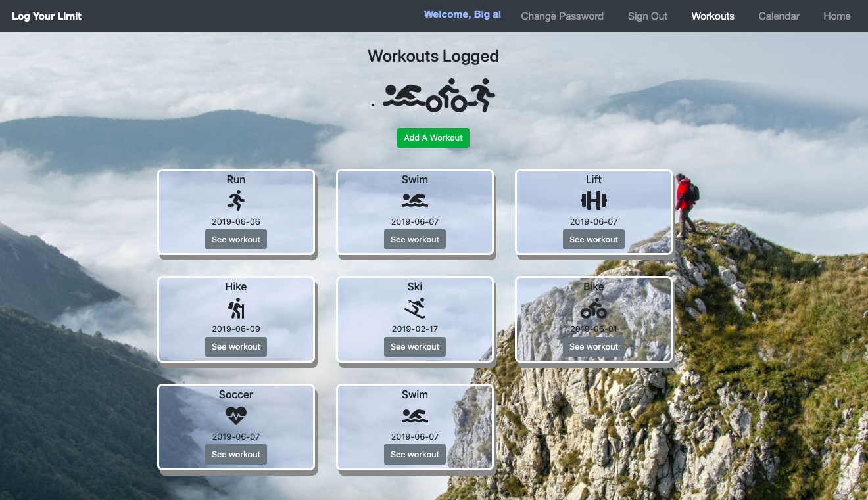Click the Run workout icon
Viewport: 868px width, 500px height.
236,199
